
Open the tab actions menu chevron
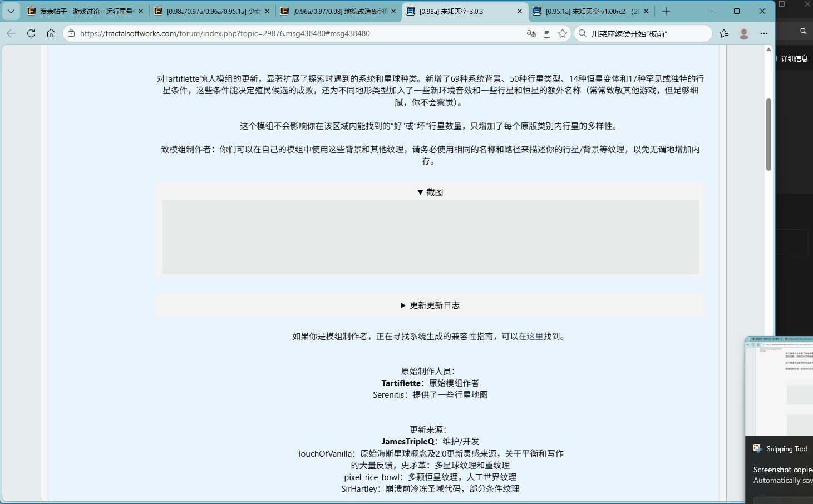[x=11, y=11]
